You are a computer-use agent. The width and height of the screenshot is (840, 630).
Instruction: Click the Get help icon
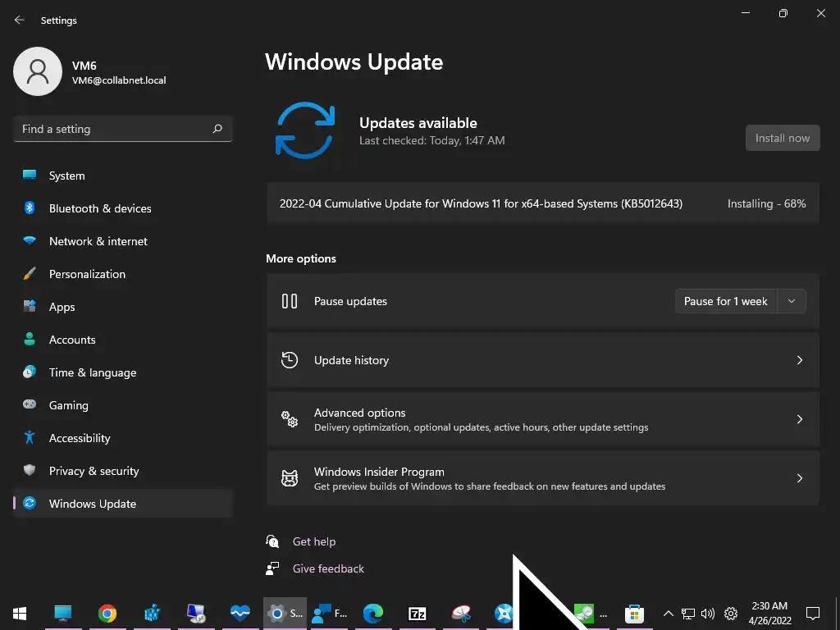pos(272,541)
